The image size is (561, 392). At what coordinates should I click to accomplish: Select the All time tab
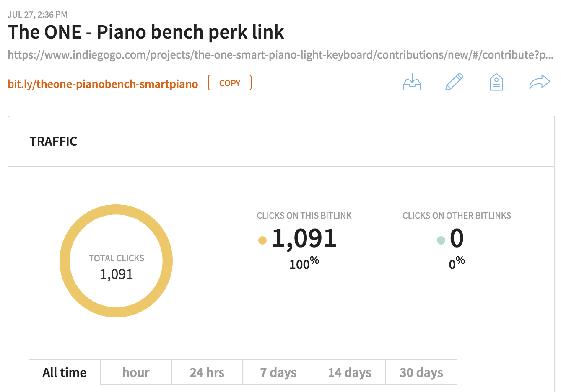[x=65, y=372]
